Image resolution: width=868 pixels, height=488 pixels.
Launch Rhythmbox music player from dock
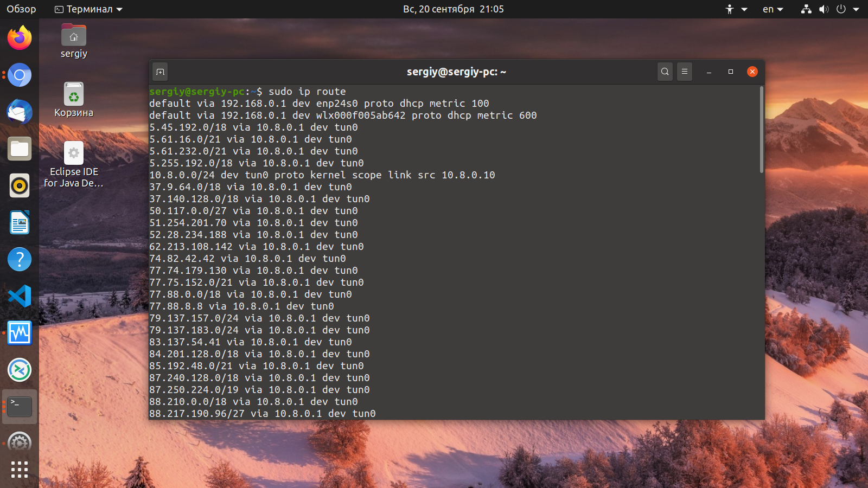[x=20, y=185]
